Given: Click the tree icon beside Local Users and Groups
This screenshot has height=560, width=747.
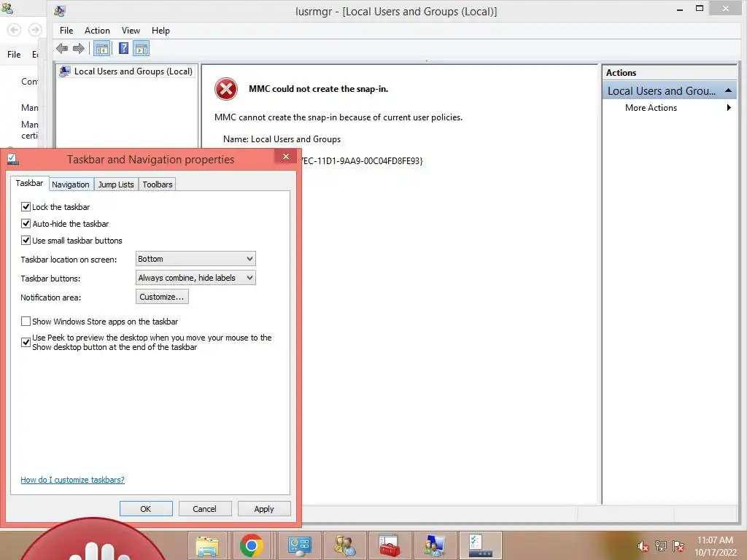Looking at the screenshot, I should (65, 71).
